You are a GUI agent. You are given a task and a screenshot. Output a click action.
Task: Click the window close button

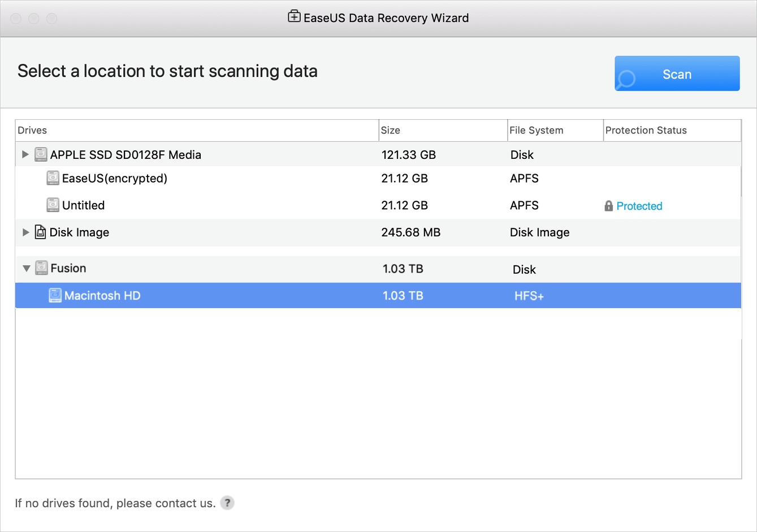[x=16, y=19]
